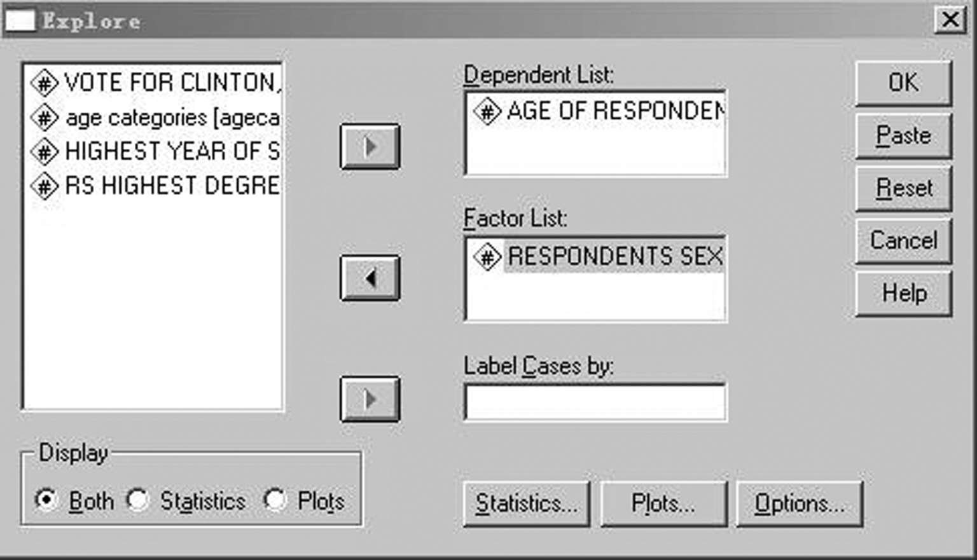Open the Plots... settings dialog

[663, 503]
